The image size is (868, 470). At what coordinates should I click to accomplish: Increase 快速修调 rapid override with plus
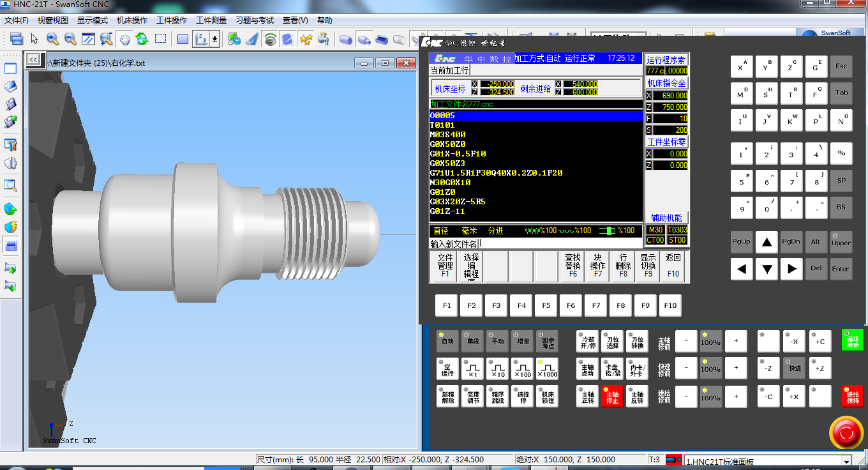pos(736,368)
